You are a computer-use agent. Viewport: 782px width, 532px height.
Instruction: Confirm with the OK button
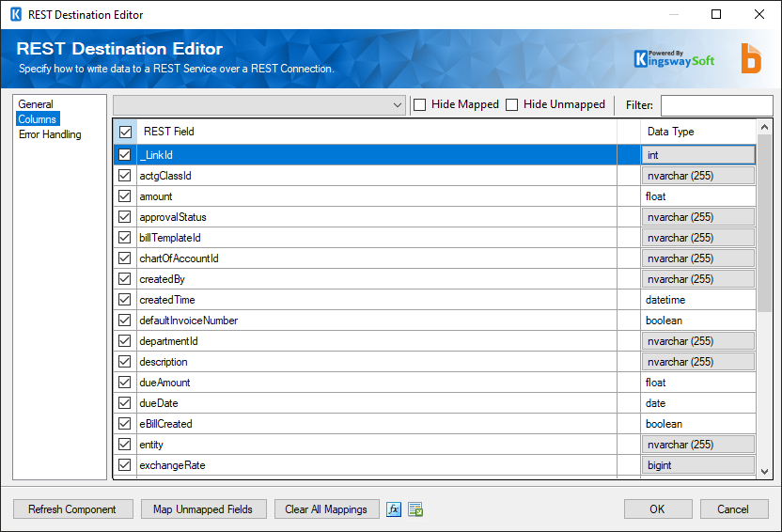[658, 509]
